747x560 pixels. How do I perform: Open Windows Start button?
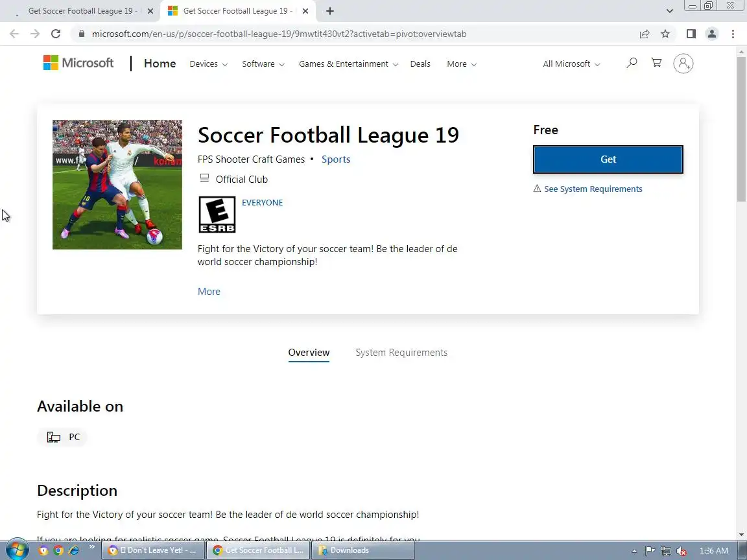(17, 550)
